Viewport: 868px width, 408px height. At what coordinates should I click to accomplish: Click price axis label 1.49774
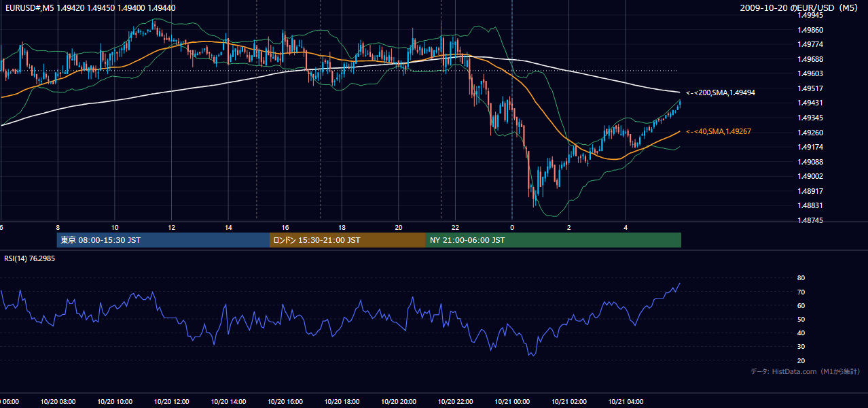(x=811, y=45)
